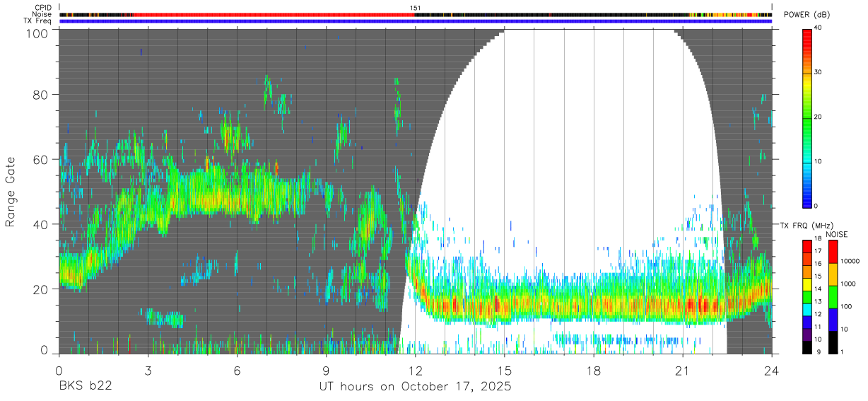Click the yellow 14–15 MHz swatch in TX FRQ legend
Image resolution: width=868 pixels, height=401 pixels.
click(x=807, y=284)
